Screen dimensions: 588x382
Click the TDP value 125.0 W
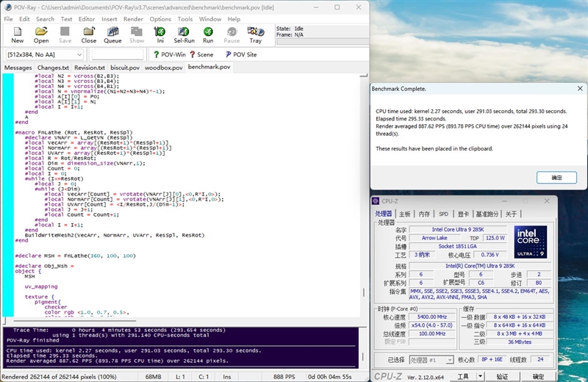pos(495,238)
